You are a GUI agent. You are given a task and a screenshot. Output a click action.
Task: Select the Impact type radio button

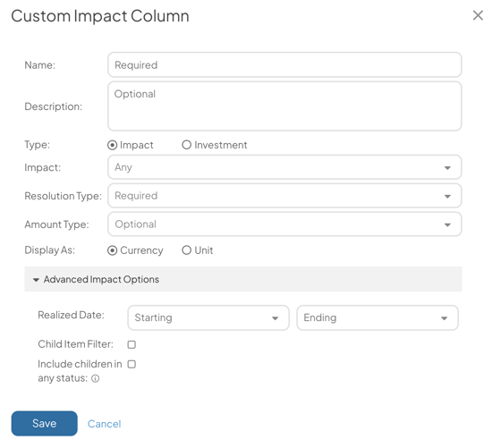(x=112, y=145)
